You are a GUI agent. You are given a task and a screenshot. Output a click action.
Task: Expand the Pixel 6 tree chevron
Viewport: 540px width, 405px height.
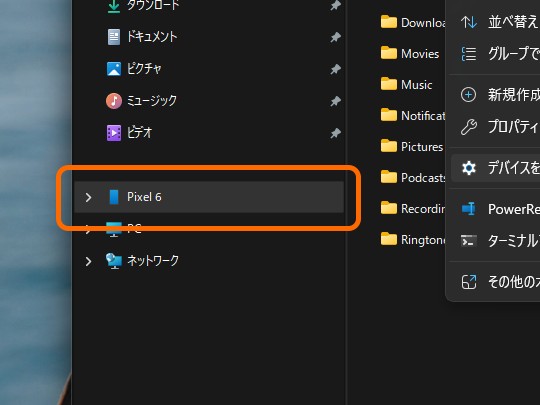point(89,197)
